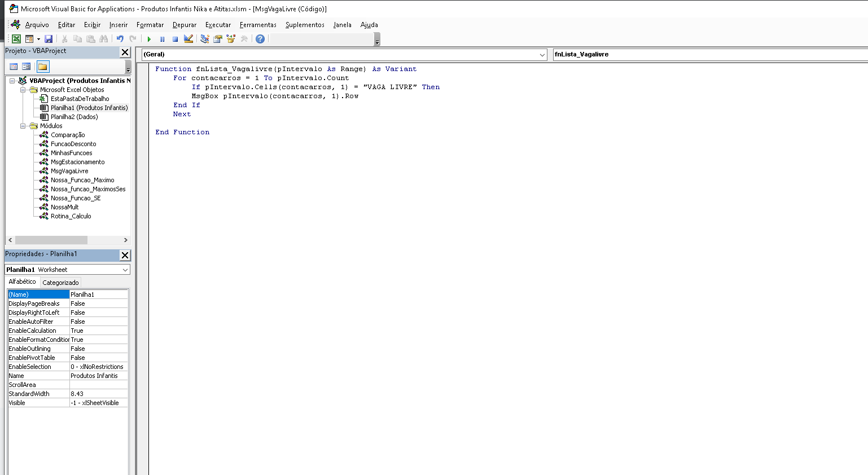The width and height of the screenshot is (868, 475).
Task: Click the Cut scissors icon
Action: click(x=65, y=39)
